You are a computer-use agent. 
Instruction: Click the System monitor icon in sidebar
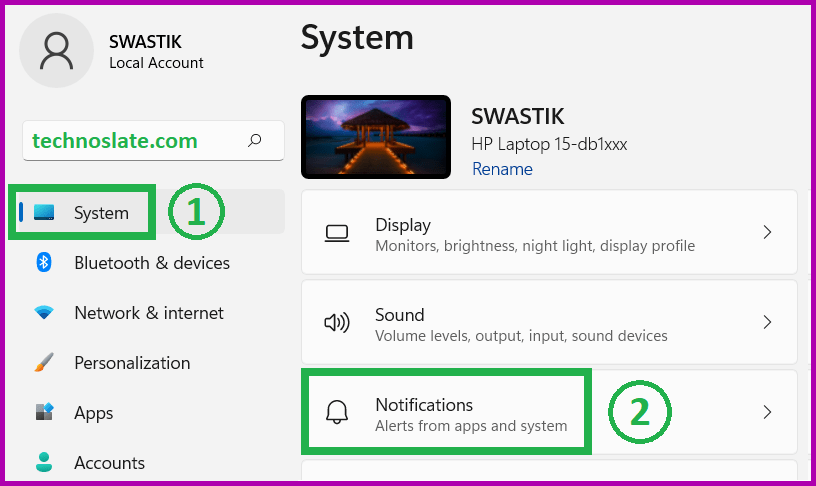(44, 212)
